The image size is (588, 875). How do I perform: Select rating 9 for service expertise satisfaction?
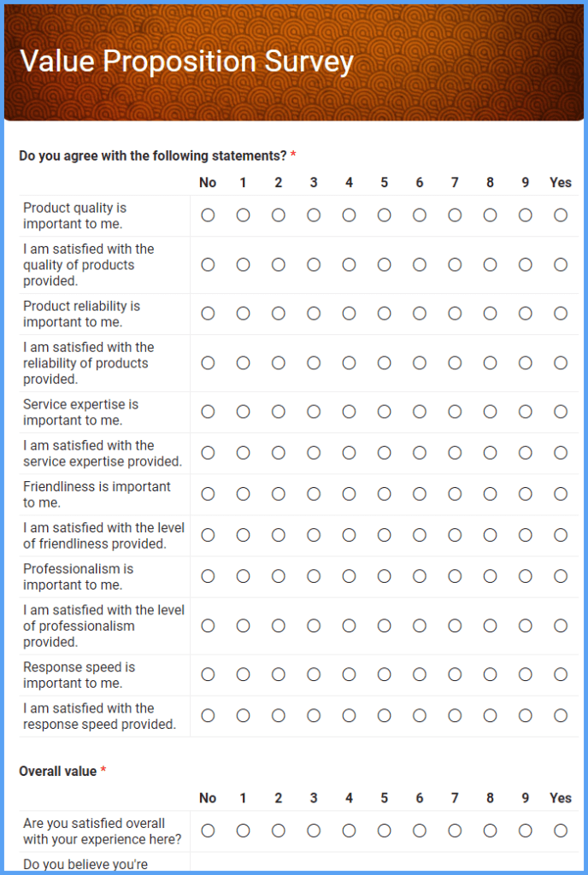(x=525, y=453)
